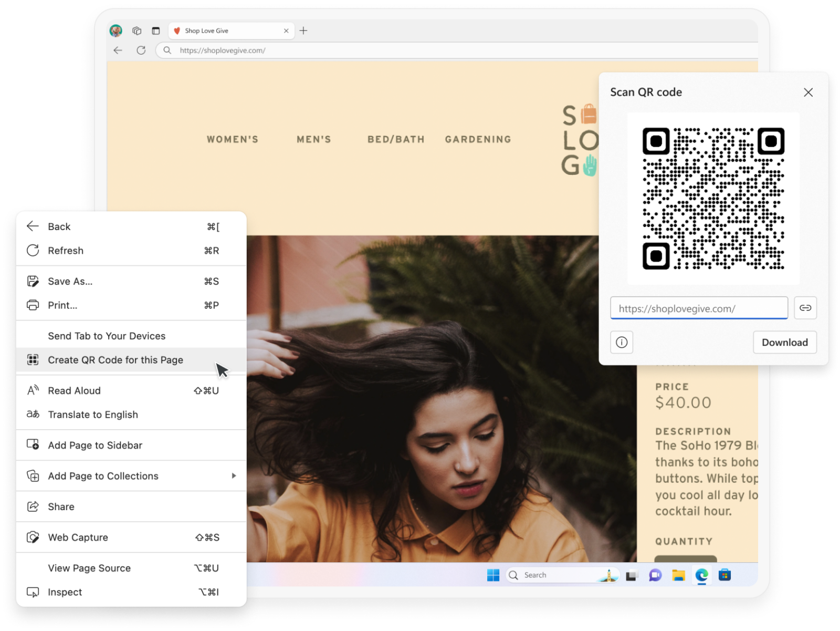840x631 pixels.
Task: Select Create QR Code for this Page
Action: [115, 360]
